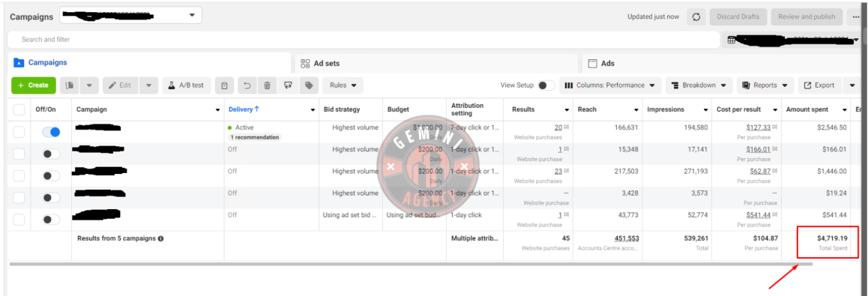The image size is (868, 296).
Task: Click the tag label icon in toolbar
Action: [309, 85]
